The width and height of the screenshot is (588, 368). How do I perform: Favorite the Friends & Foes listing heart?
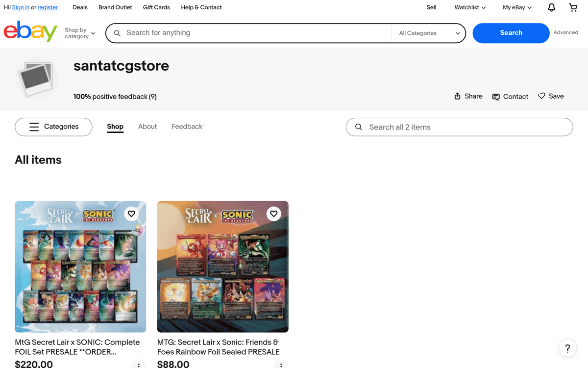click(274, 213)
